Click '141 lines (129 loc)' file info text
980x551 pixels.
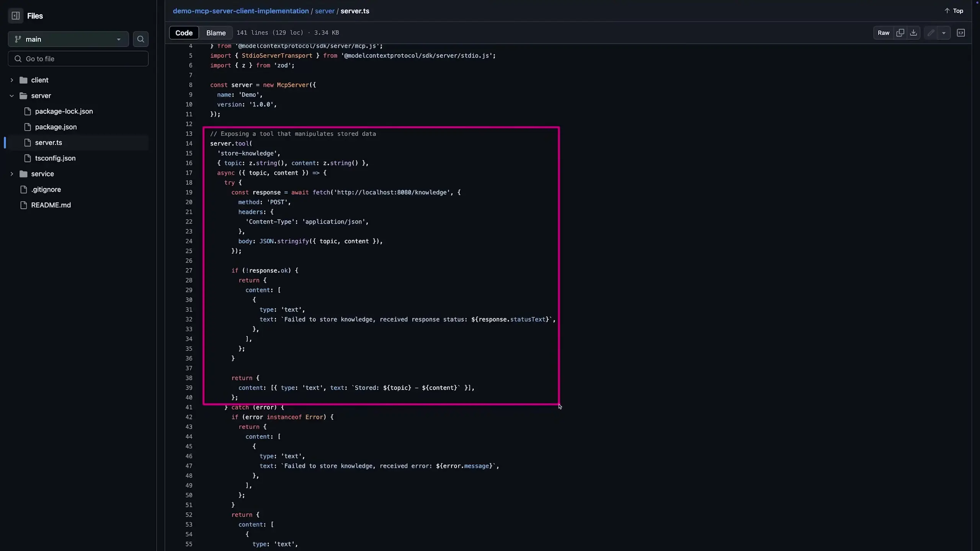270,33
